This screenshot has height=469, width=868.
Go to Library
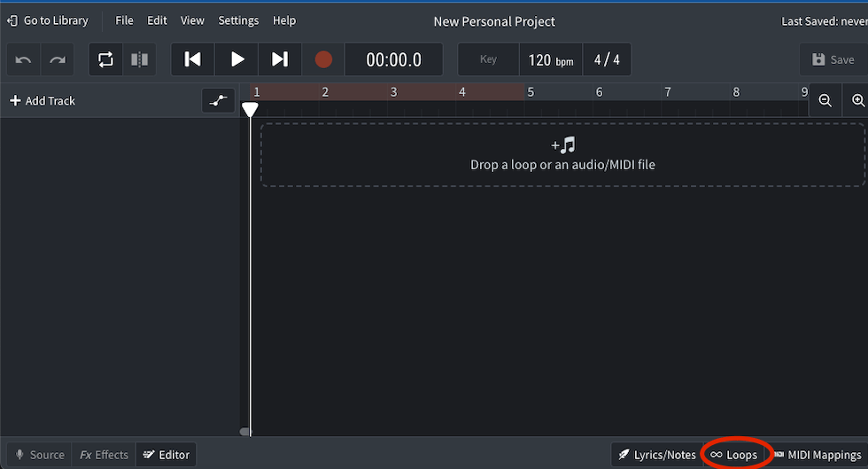[48, 20]
